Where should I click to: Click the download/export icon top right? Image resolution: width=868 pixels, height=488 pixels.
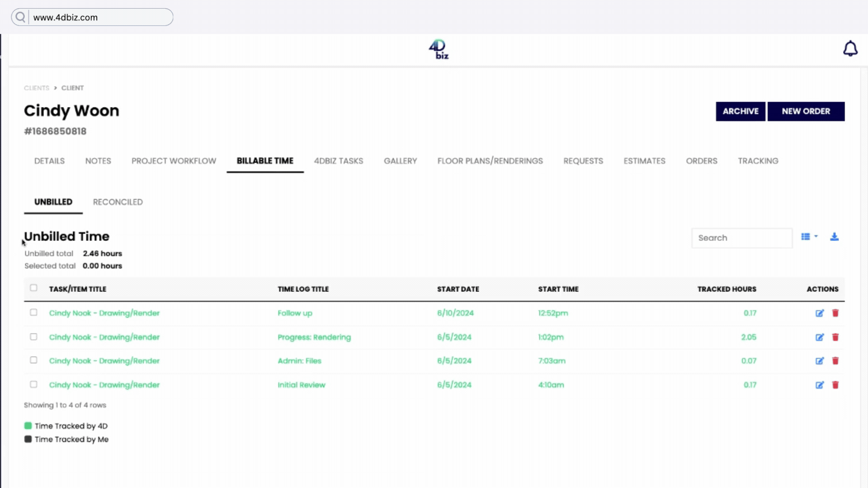coord(834,237)
